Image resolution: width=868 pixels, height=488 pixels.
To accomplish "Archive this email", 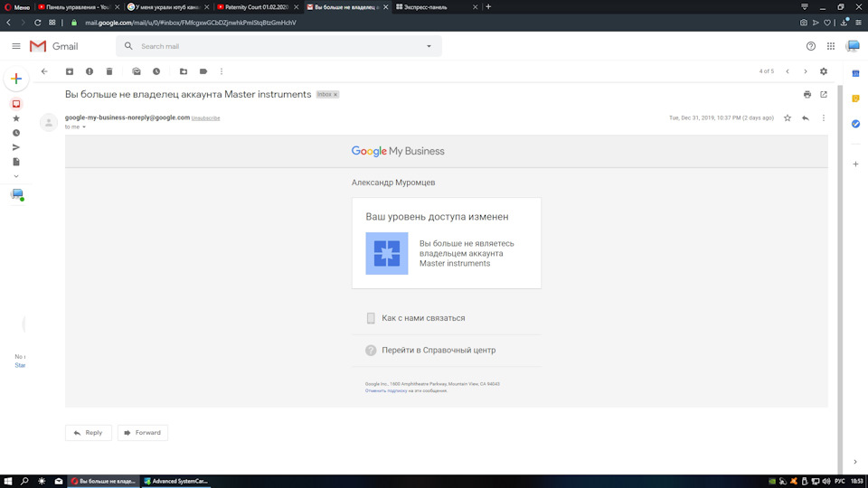I will pyautogui.click(x=70, y=71).
